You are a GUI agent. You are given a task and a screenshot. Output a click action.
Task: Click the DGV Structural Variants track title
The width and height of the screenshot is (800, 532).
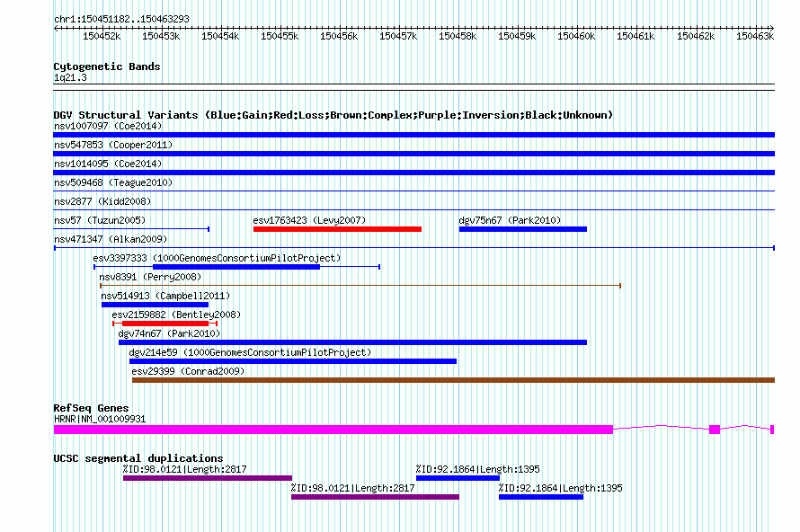coord(333,115)
